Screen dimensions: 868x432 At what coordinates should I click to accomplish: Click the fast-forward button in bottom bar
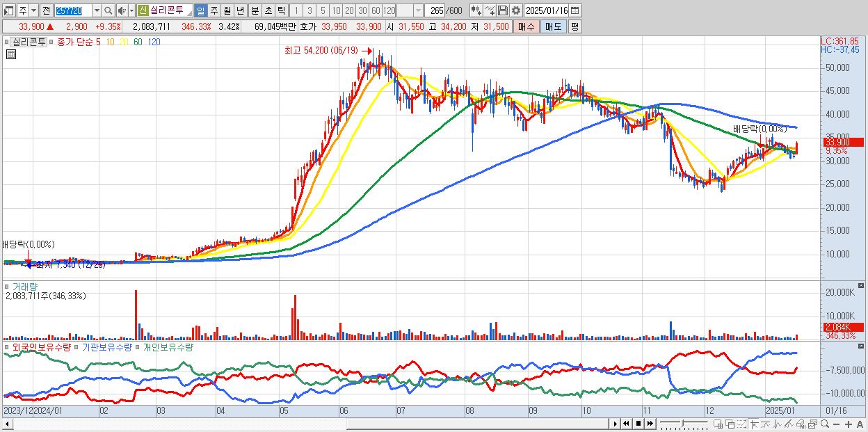[x=650, y=424]
